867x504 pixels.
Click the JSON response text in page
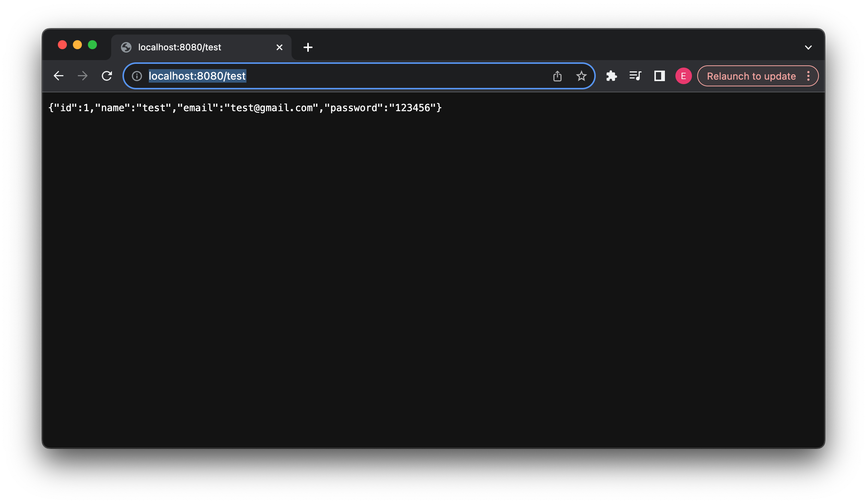[x=245, y=108]
